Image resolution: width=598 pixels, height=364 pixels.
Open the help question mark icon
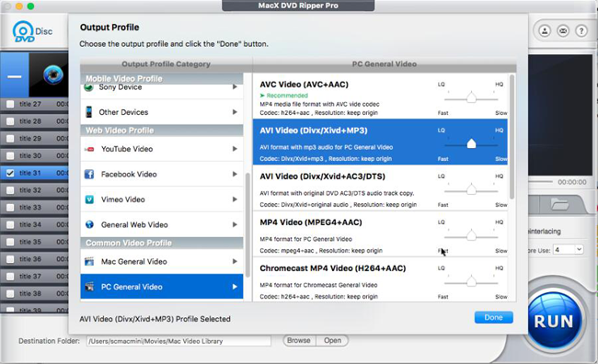pos(581,31)
